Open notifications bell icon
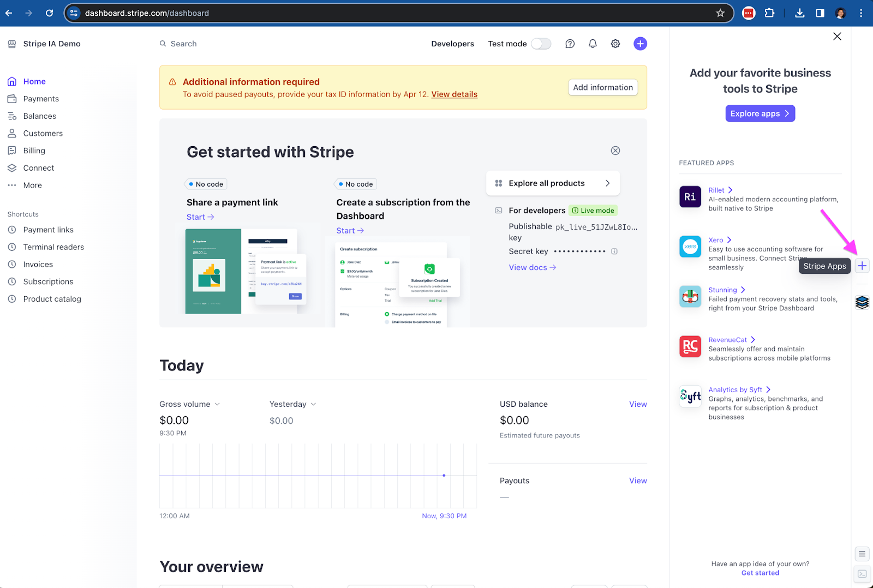 [593, 44]
